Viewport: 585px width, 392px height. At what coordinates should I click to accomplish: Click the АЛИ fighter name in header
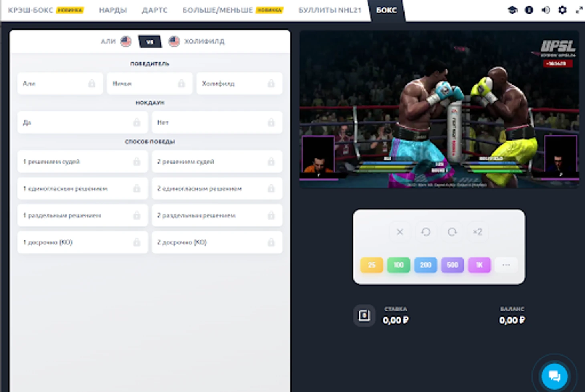click(108, 41)
